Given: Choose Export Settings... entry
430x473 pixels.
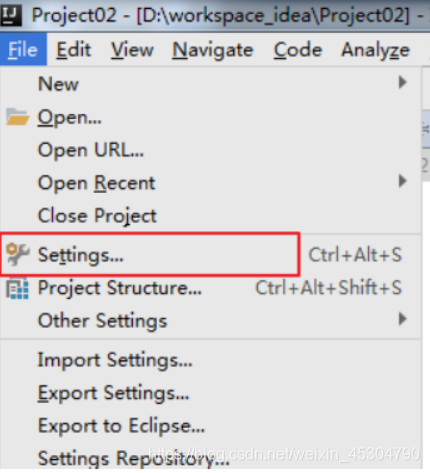Looking at the screenshot, I should [211, 393].
